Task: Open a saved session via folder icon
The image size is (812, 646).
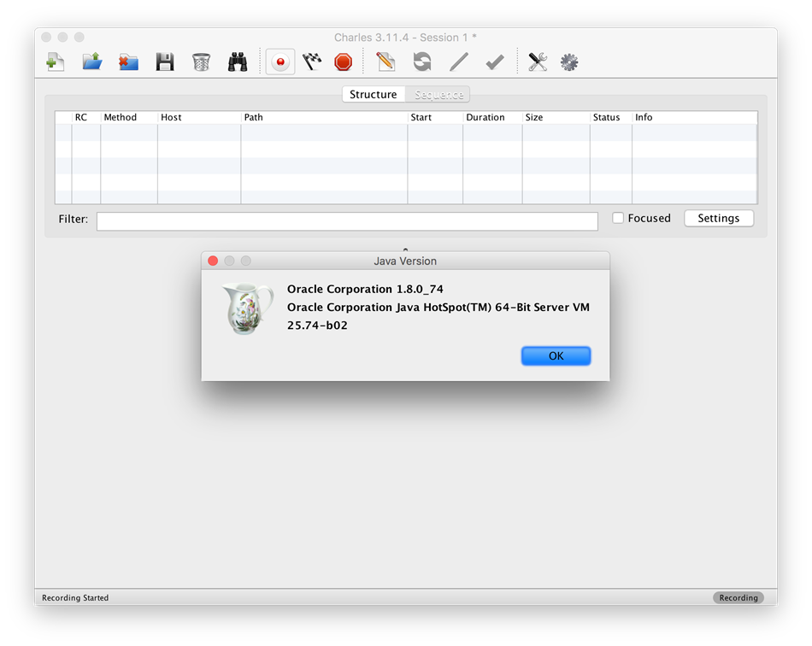Action: 92,62
